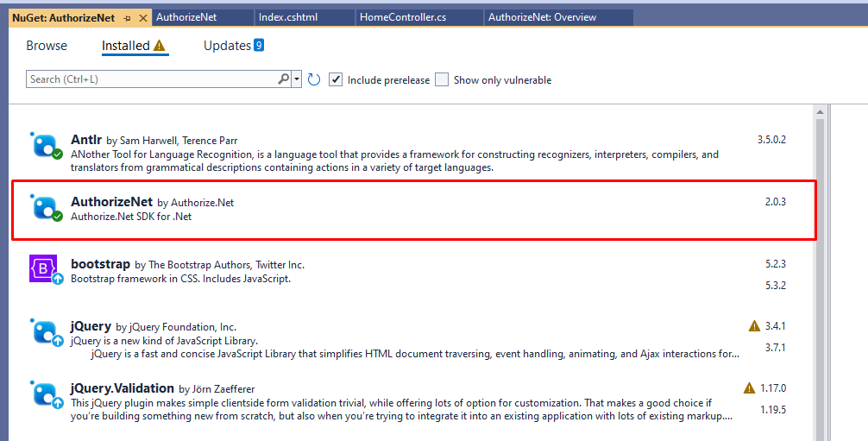This screenshot has height=441, width=868.
Task: Select the jQuery package name
Action: point(91,325)
